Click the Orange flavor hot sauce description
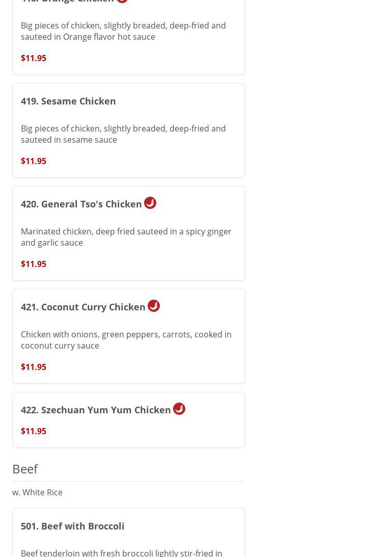This screenshot has width=392, height=557. pos(123,31)
